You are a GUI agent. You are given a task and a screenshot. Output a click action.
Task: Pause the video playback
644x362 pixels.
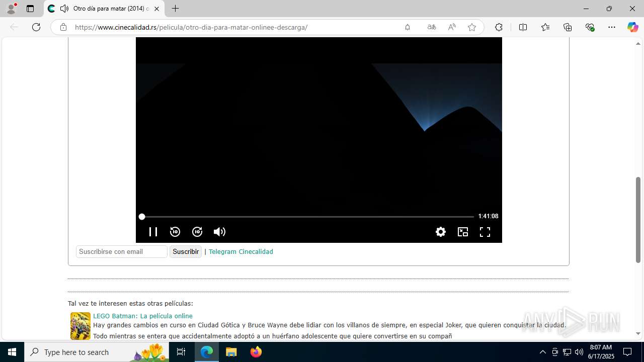tap(153, 232)
